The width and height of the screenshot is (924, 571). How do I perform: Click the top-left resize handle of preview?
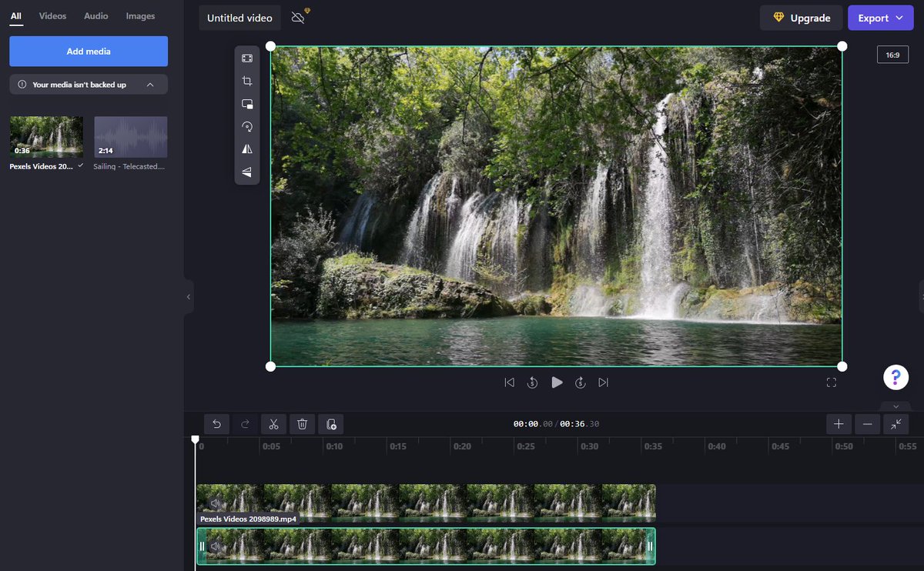[x=270, y=46]
